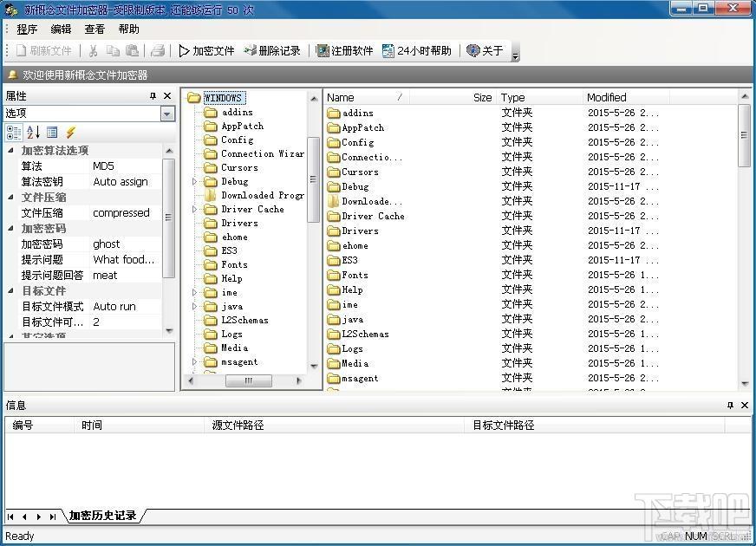Sort file list by Type column
The width and height of the screenshot is (756, 546).
(x=539, y=97)
